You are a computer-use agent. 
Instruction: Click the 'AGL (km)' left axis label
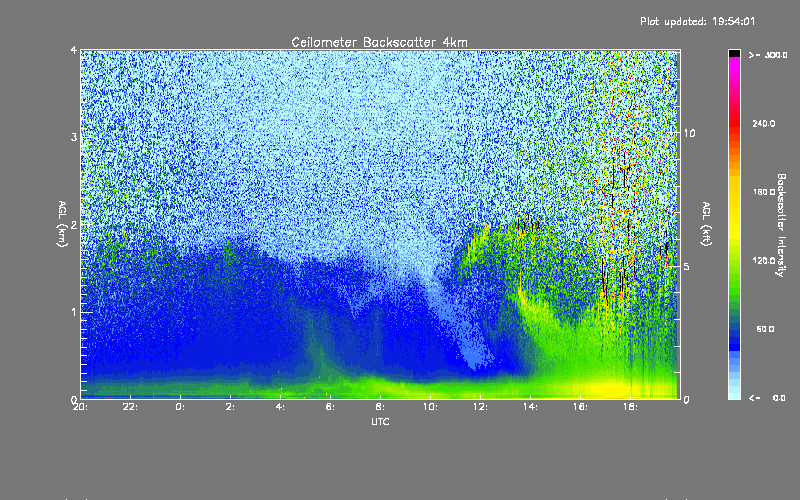click(x=62, y=224)
